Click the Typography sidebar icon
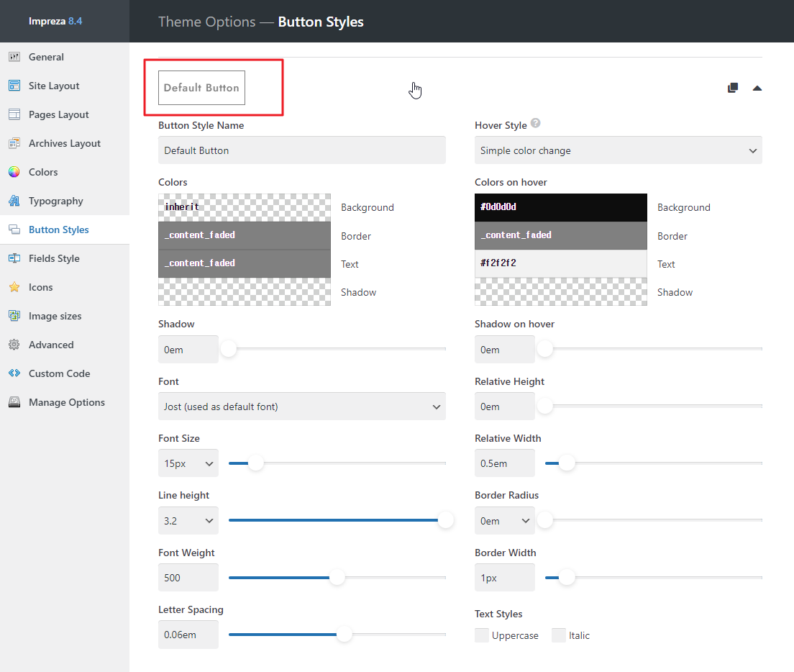This screenshot has width=794, height=672. [14, 201]
